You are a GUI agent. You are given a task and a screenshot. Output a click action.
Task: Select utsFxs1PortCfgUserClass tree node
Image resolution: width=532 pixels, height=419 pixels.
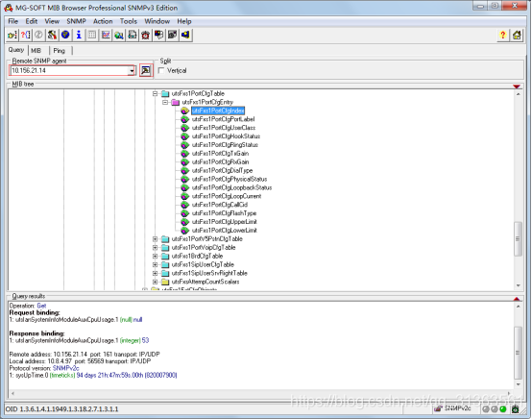(223, 128)
